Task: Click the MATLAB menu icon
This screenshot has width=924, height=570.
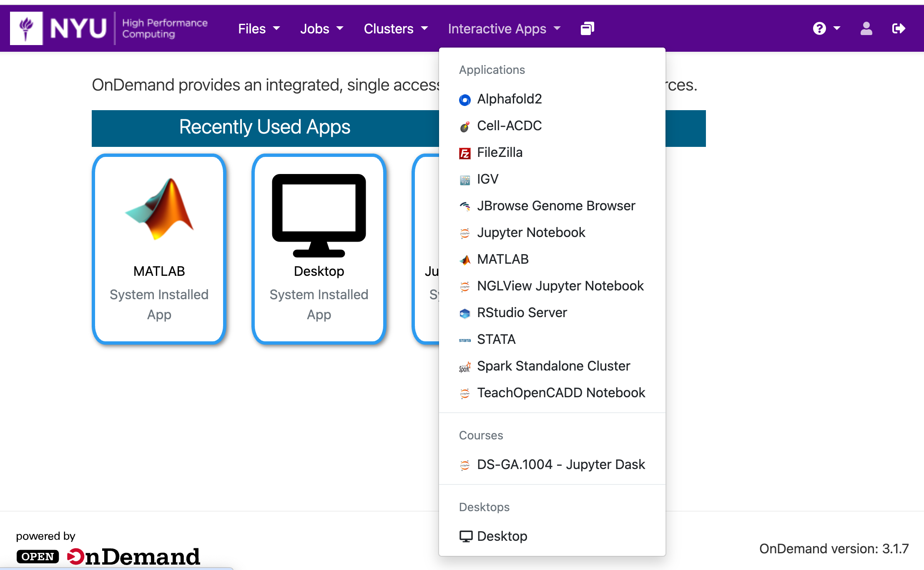Action: [465, 260]
